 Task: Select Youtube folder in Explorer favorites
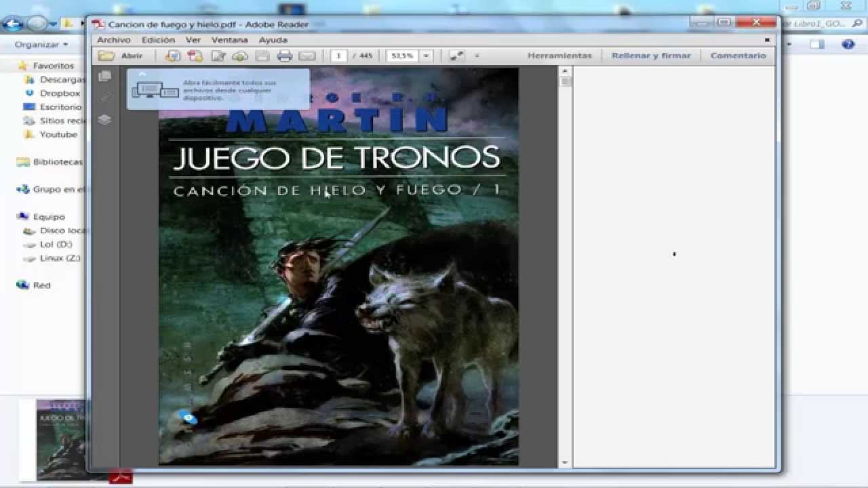tap(58, 134)
